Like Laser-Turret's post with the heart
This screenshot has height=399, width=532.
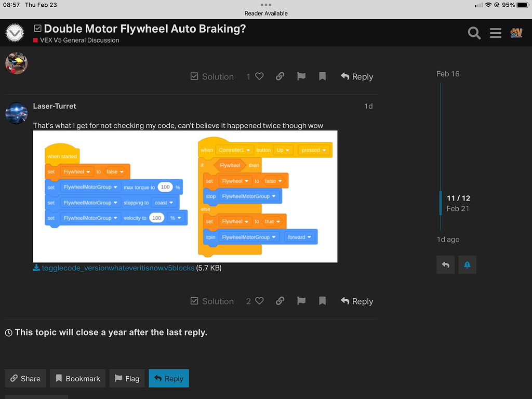260,301
